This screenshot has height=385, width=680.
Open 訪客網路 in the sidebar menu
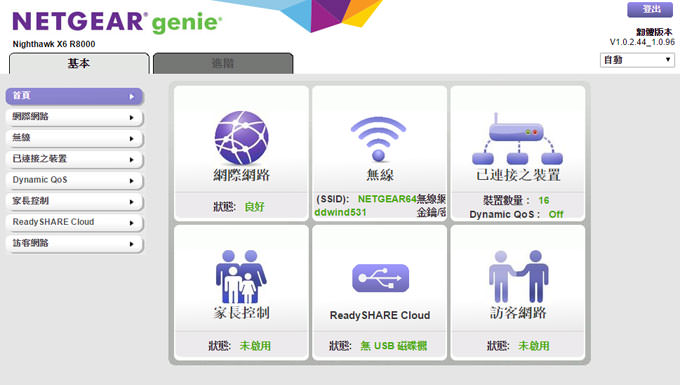tap(74, 243)
